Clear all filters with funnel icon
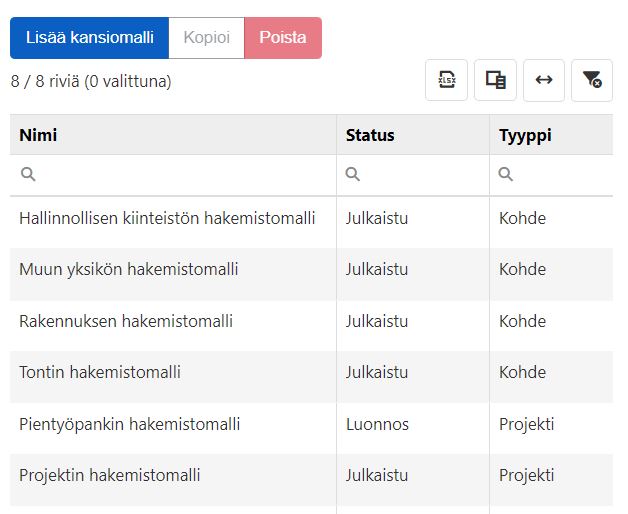This screenshot has height=514, width=628. coord(592,80)
